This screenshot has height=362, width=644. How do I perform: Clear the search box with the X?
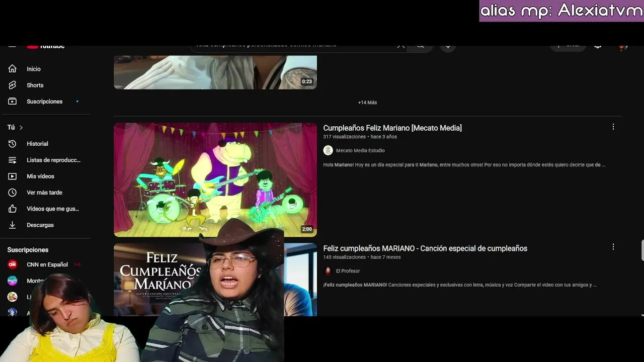[x=401, y=46]
